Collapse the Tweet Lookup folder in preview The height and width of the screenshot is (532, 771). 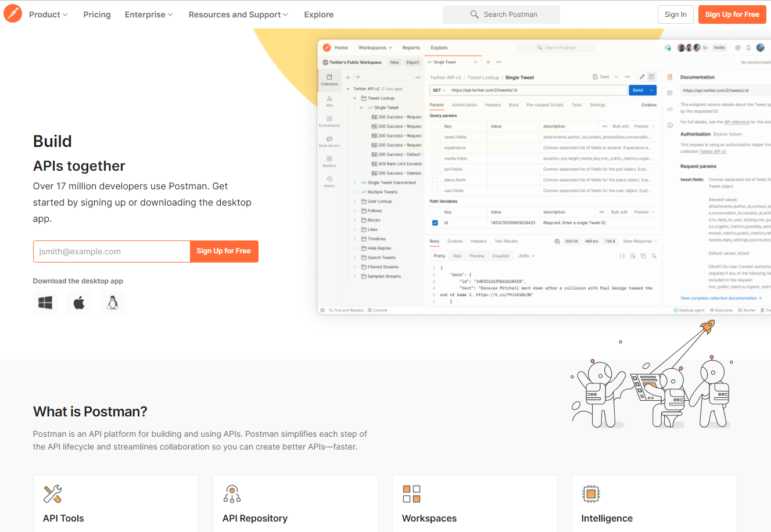click(355, 98)
